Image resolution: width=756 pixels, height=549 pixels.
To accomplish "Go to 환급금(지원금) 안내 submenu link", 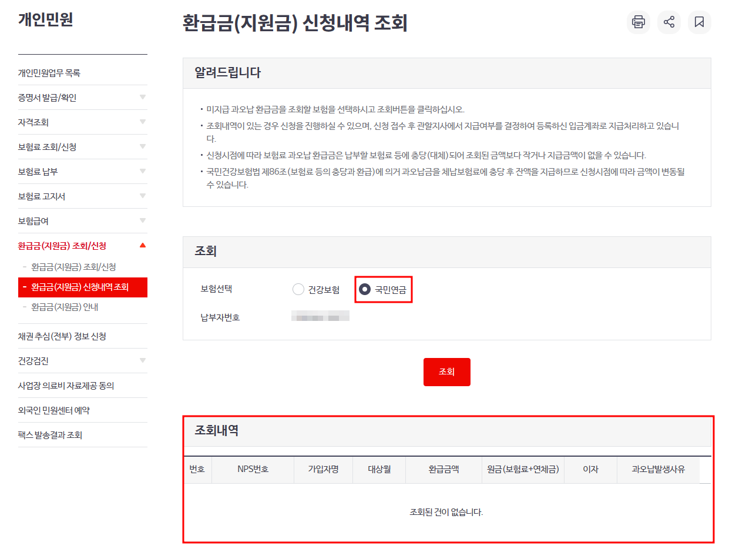I will pyautogui.click(x=65, y=307).
